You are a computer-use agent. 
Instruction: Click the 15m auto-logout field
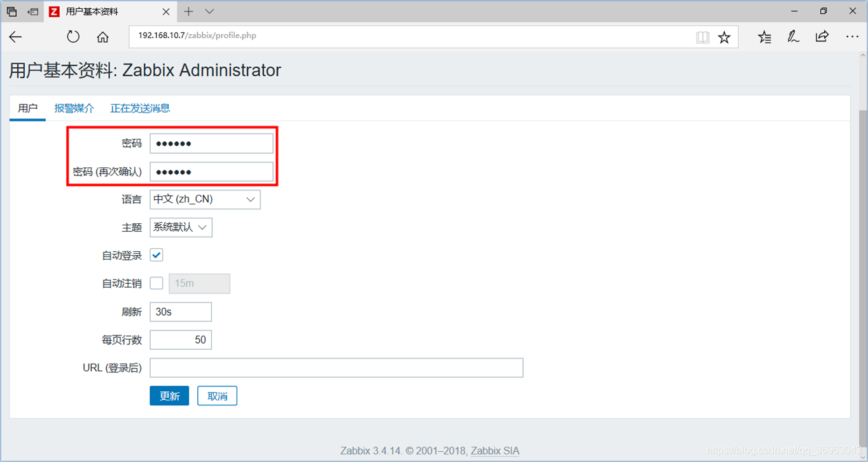point(199,284)
